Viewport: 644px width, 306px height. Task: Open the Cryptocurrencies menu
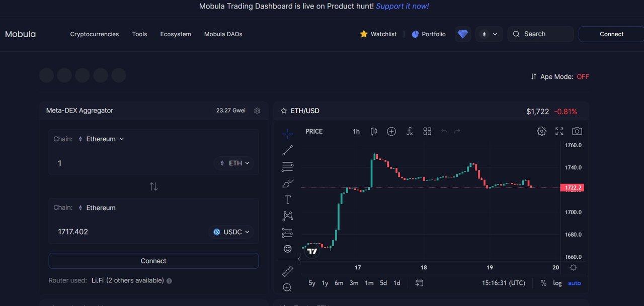[95, 34]
